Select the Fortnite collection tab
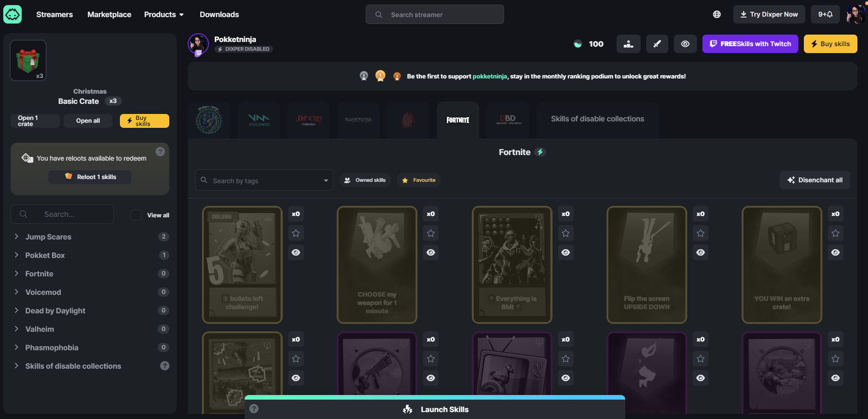The width and height of the screenshot is (868, 419). point(458,120)
